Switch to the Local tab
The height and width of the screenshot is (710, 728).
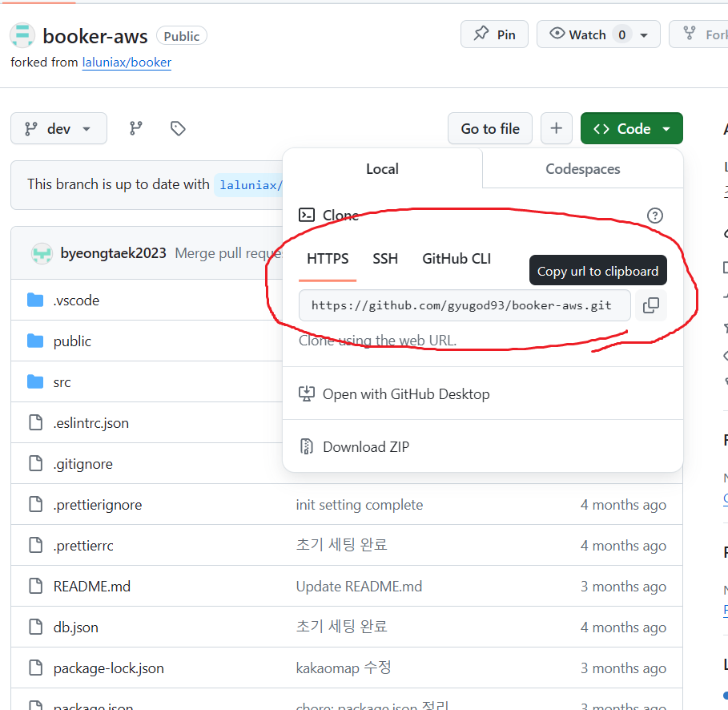[x=382, y=168]
